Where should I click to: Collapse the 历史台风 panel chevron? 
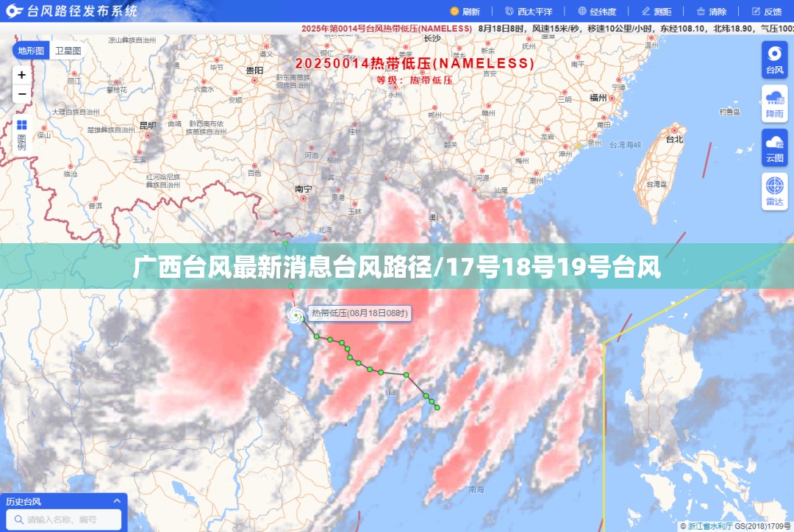click(x=117, y=500)
